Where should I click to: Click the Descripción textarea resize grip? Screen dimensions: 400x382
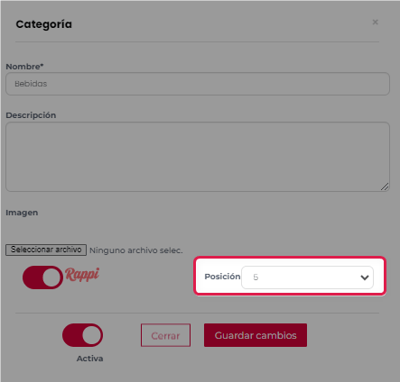click(x=384, y=187)
